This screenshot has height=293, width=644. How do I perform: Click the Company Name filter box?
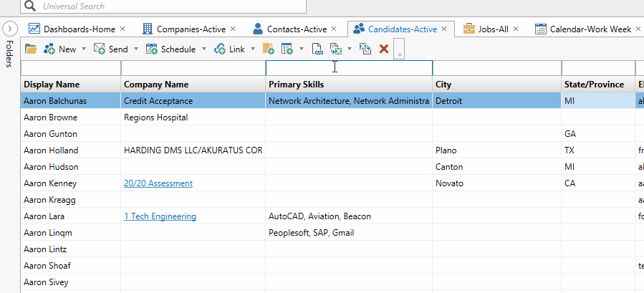[193, 68]
